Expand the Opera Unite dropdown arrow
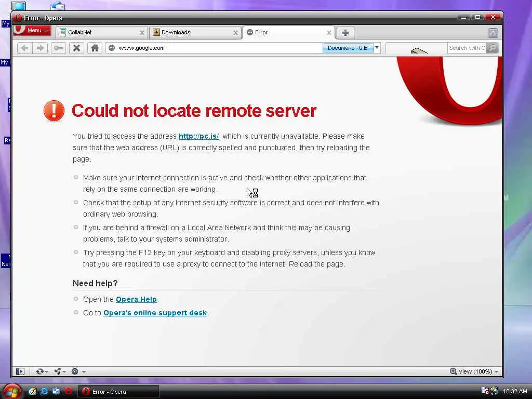 click(x=64, y=372)
